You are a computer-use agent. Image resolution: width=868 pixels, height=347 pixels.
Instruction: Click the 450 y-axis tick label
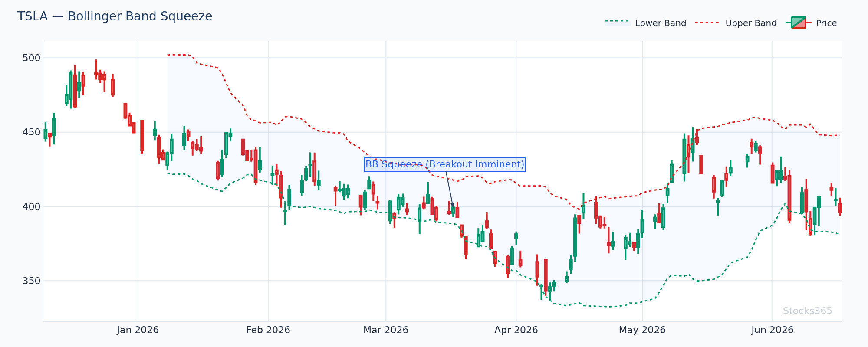pyautogui.click(x=31, y=132)
